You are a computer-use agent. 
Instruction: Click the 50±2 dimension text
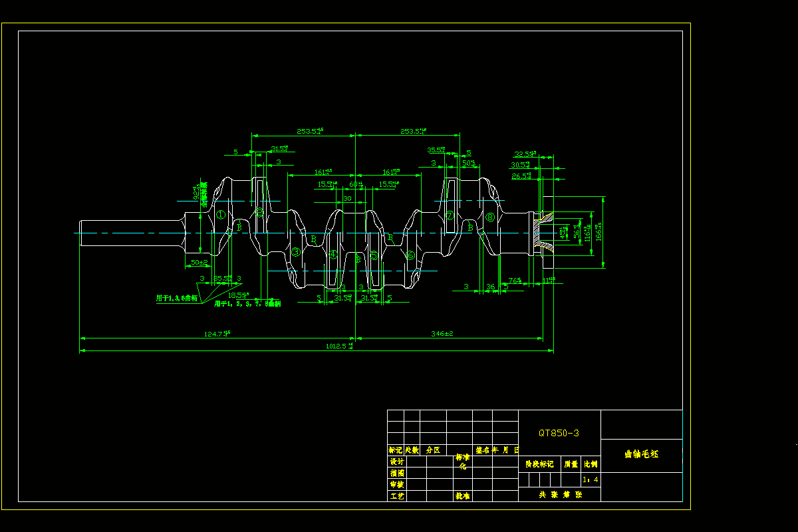[199, 263]
